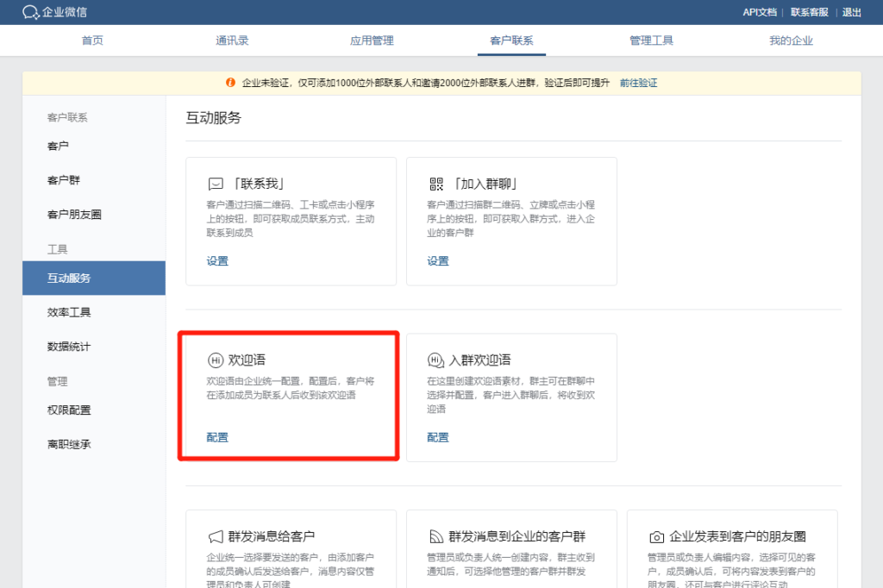Switch to the 通讯录 tab

[232, 41]
